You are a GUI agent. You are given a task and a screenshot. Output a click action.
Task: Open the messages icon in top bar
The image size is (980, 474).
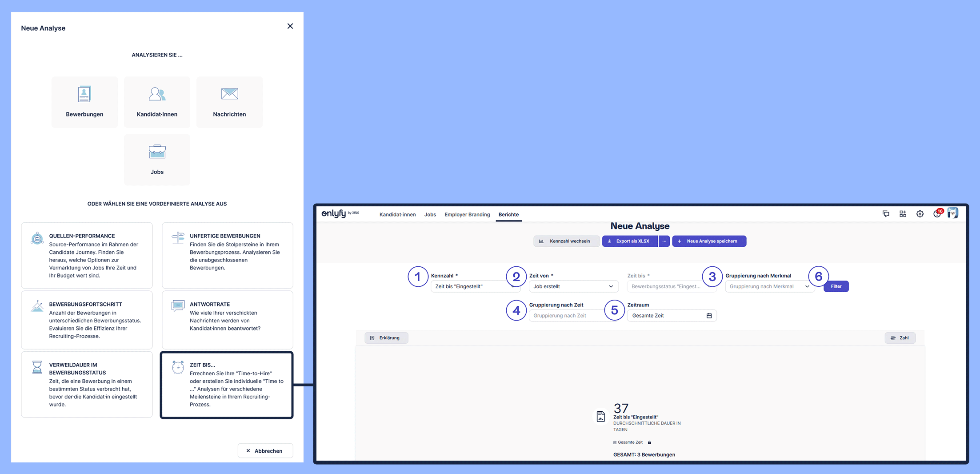pos(886,214)
